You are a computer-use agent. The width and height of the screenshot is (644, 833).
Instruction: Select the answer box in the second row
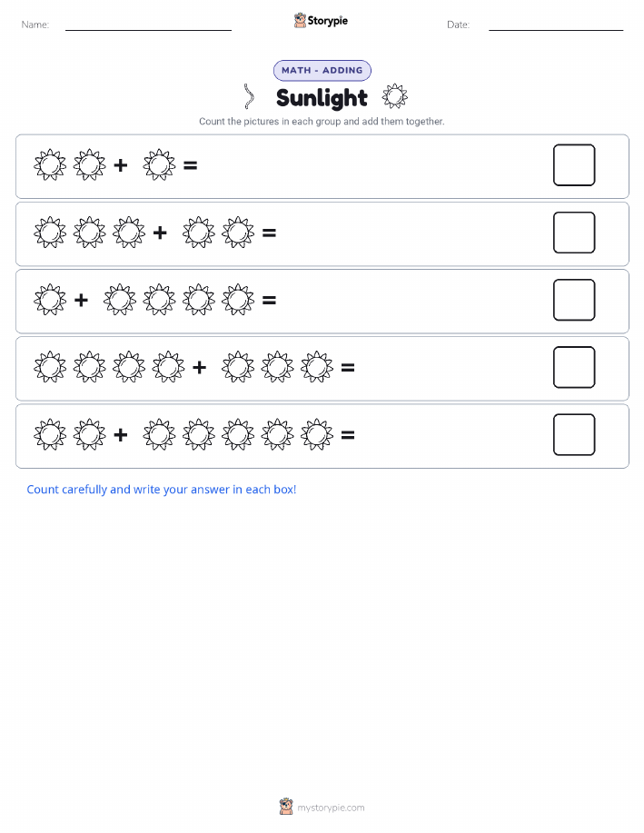click(x=574, y=233)
